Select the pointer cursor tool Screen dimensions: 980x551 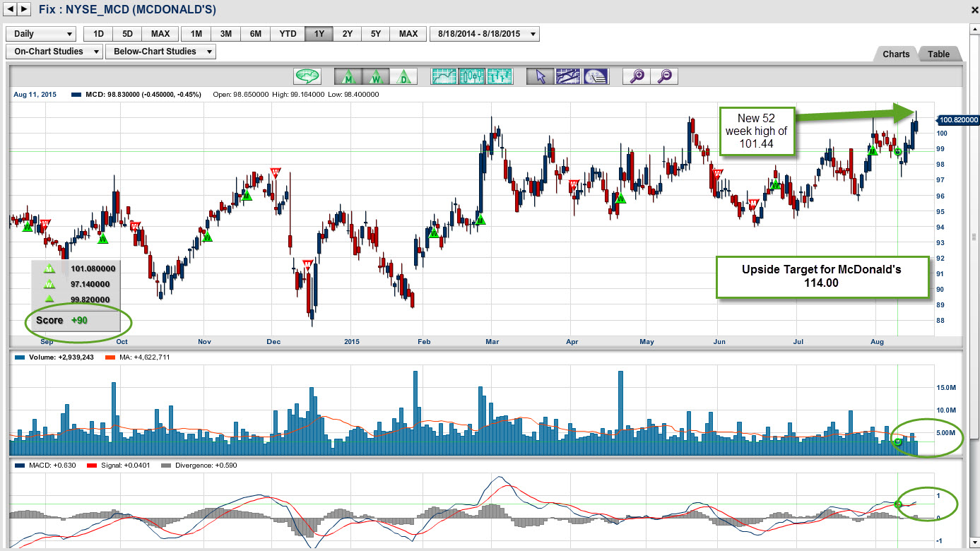click(x=541, y=76)
